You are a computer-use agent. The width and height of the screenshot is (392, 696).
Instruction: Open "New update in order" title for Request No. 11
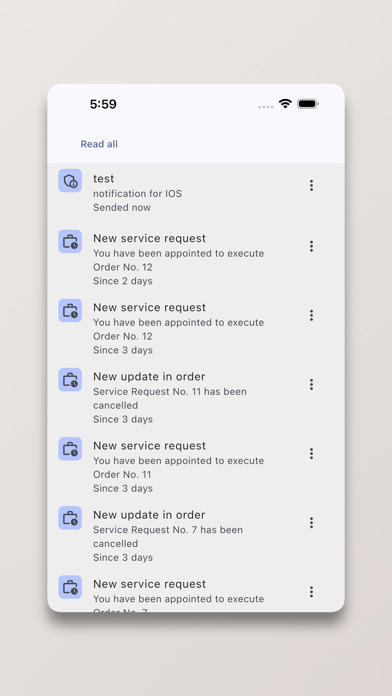click(149, 376)
